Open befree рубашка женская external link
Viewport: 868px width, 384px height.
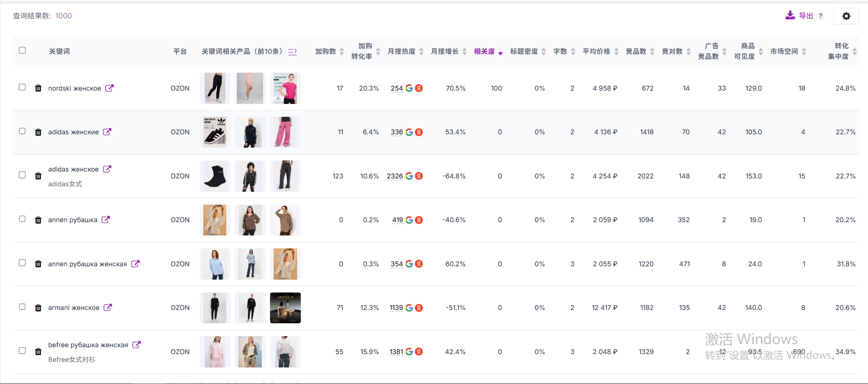(x=137, y=344)
